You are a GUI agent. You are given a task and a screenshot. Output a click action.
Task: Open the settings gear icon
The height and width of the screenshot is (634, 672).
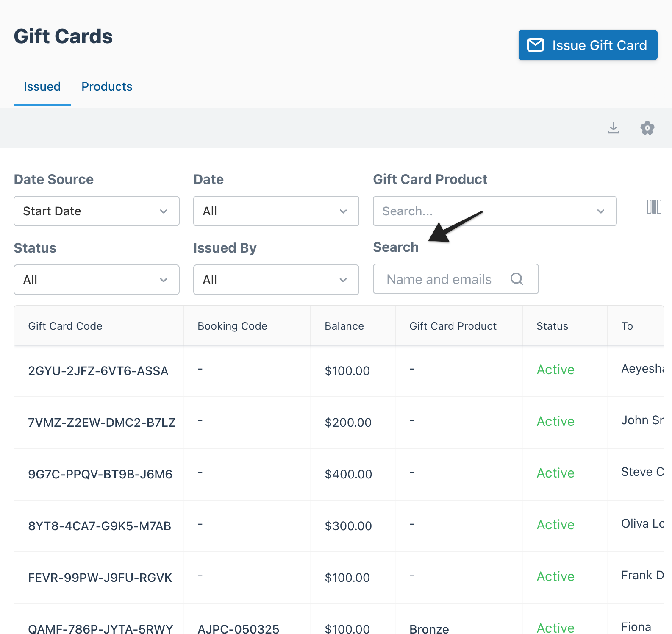(x=647, y=128)
